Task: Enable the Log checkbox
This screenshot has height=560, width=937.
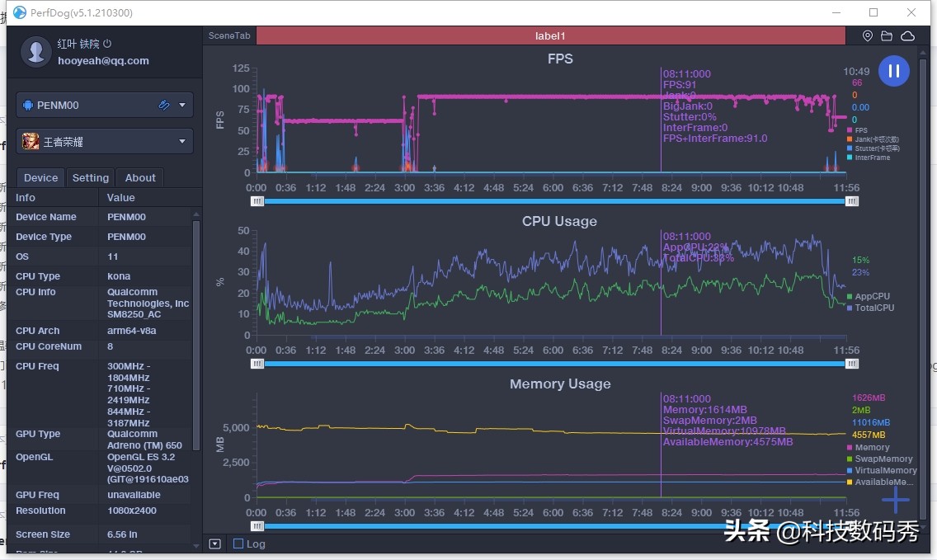Action: (238, 544)
